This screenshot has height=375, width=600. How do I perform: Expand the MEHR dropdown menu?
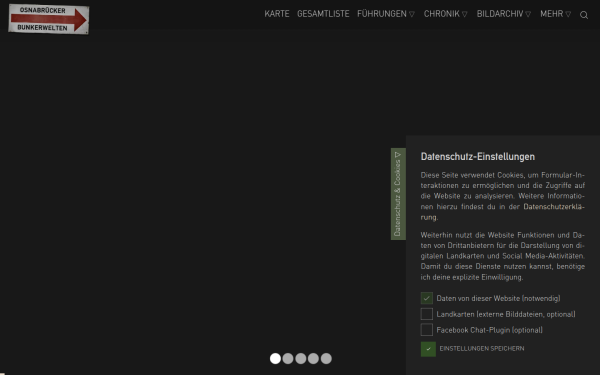555,14
